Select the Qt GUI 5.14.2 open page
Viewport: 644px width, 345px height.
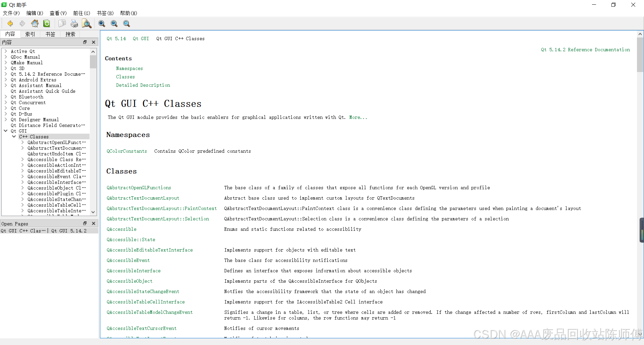click(69, 231)
